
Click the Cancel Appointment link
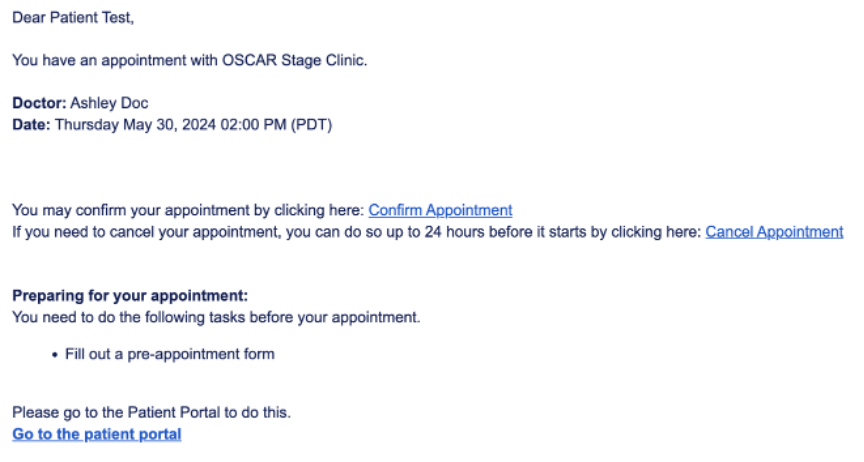pos(774,232)
